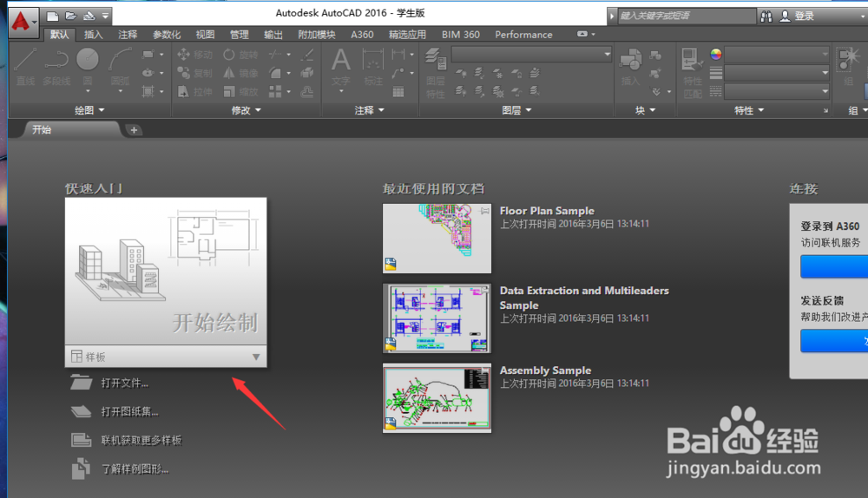The height and width of the screenshot is (498, 868).
Task: Click the keyword search input field
Action: tap(686, 16)
